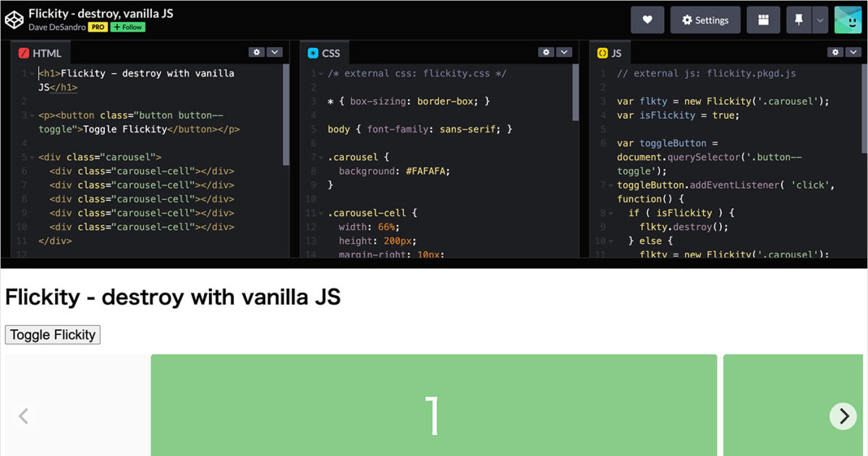Screen dimensions: 868x456
Task: Open the HTML panel dropdown chevron
Action: click(274, 52)
